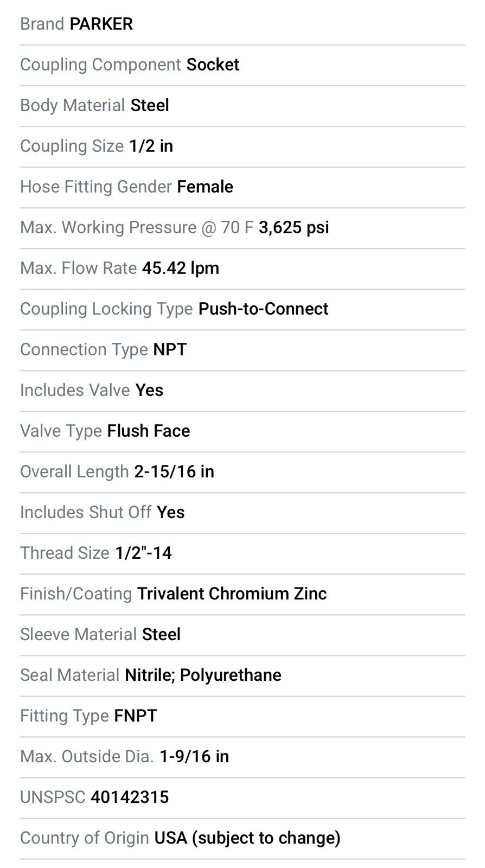
Task: Select the Push-to-Connect locking type text
Action: 263,309
